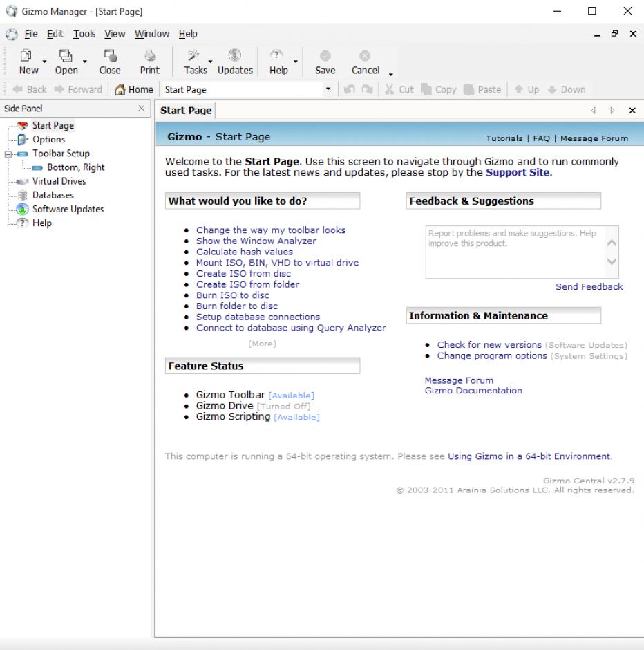
Task: Collapse the Toolbar Setup tree node
Action: 8,154
